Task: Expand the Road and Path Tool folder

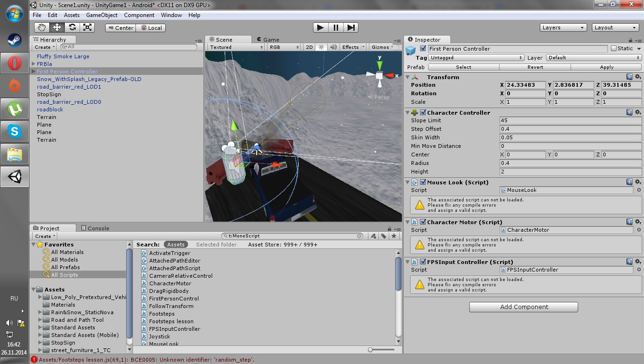Action: point(40,320)
